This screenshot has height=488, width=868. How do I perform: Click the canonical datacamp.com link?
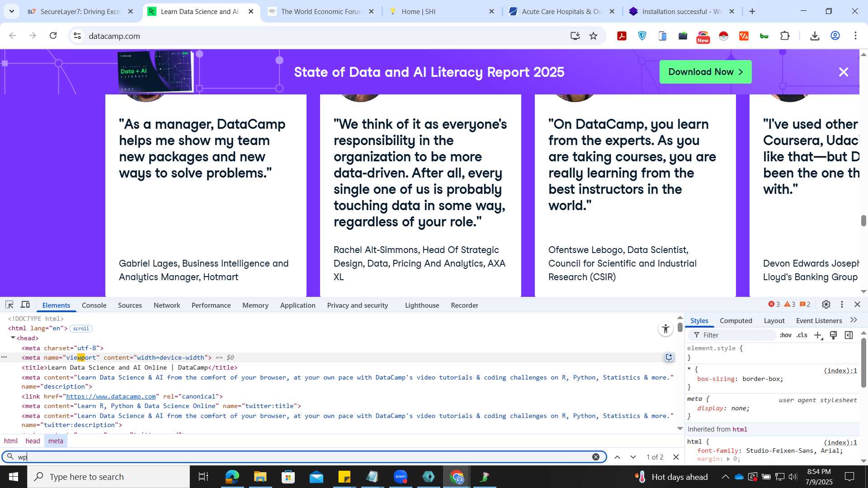[111, 396]
